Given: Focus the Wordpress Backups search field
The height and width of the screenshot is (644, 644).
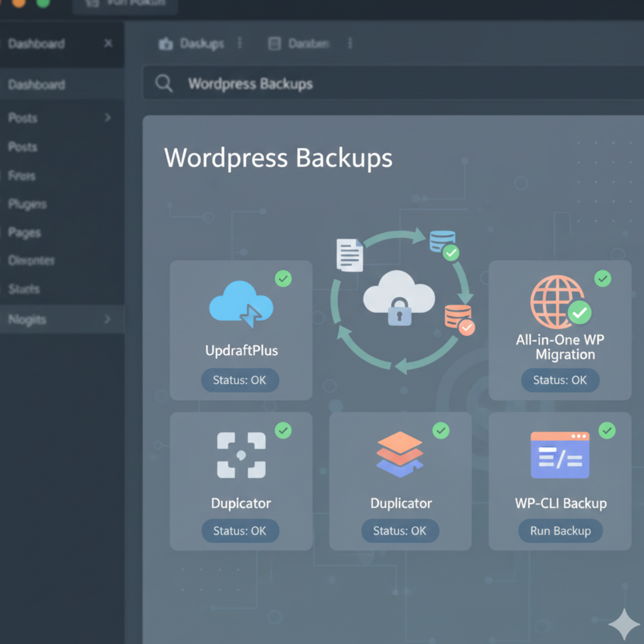Looking at the screenshot, I should [x=393, y=83].
